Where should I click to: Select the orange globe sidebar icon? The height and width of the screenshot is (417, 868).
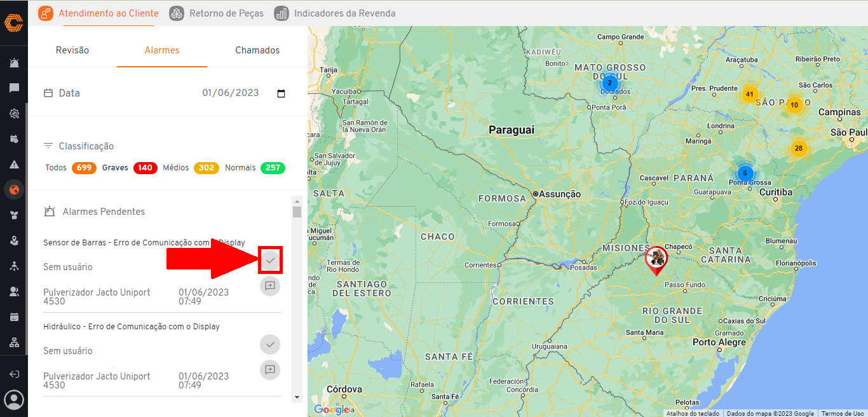[14, 189]
